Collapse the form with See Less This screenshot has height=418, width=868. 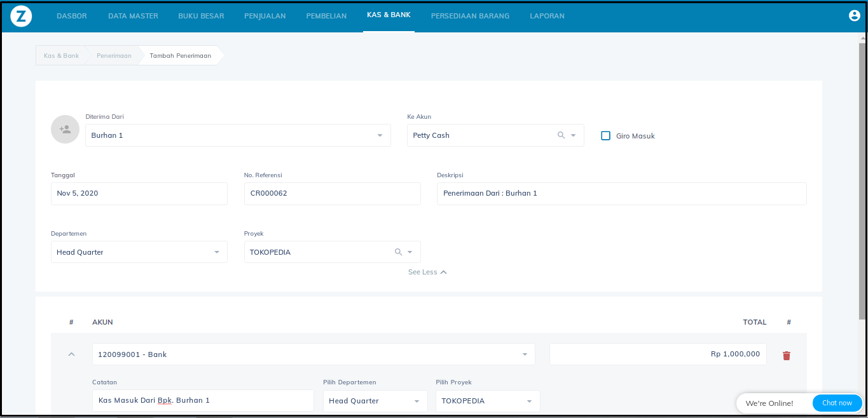pyautogui.click(x=427, y=272)
